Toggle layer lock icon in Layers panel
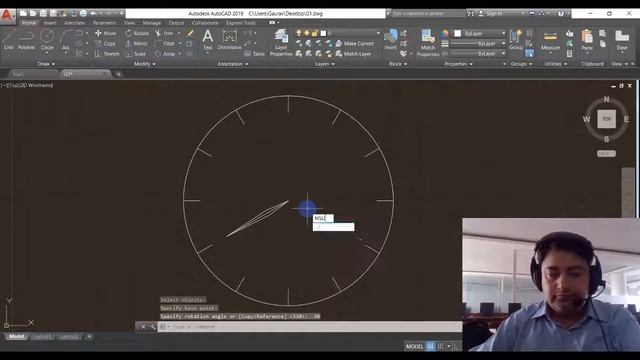The width and height of the screenshot is (640, 360). (314, 33)
